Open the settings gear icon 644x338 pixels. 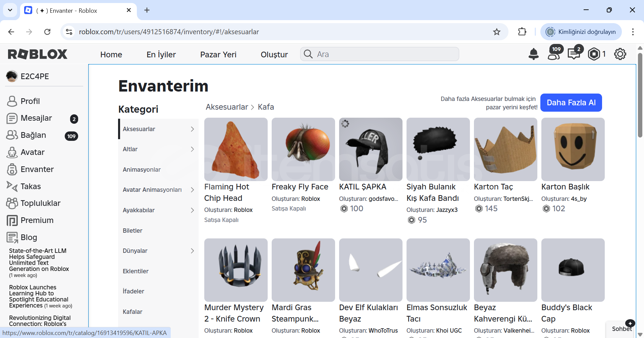620,54
